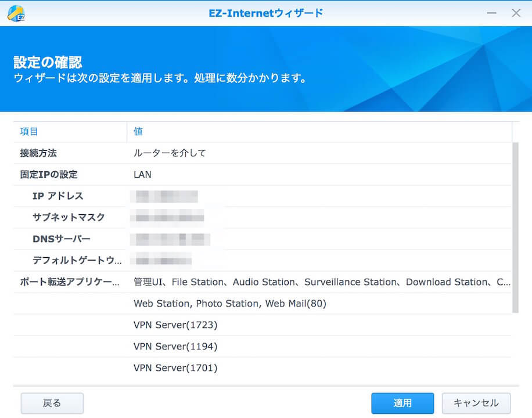Select the 接続方法 row label

click(38, 153)
